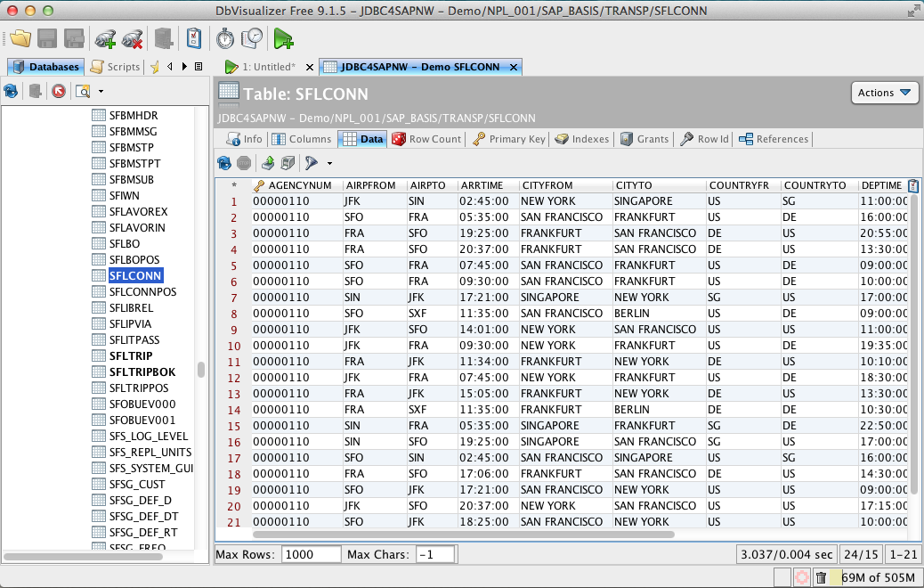The width and height of the screenshot is (924, 588).
Task: Click the reload data icon above grid
Action: (x=224, y=163)
